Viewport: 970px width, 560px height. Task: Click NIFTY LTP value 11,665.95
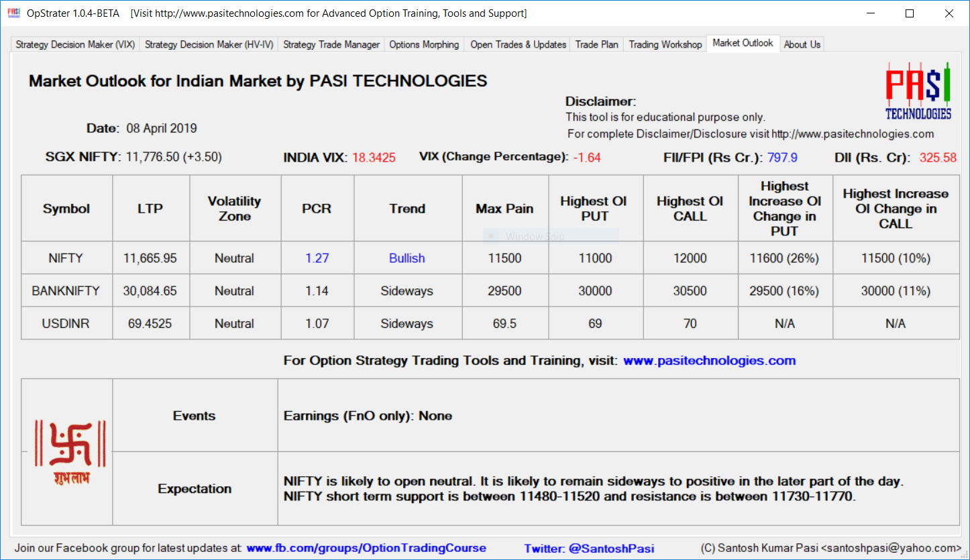click(x=150, y=258)
